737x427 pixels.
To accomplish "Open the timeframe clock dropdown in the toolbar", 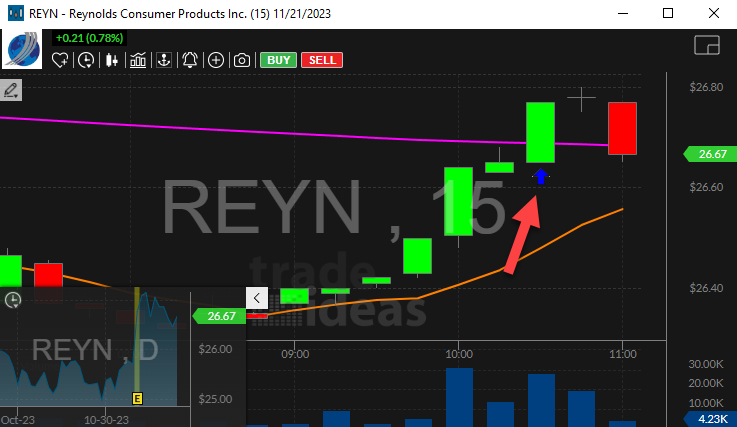I will pyautogui.click(x=87, y=60).
